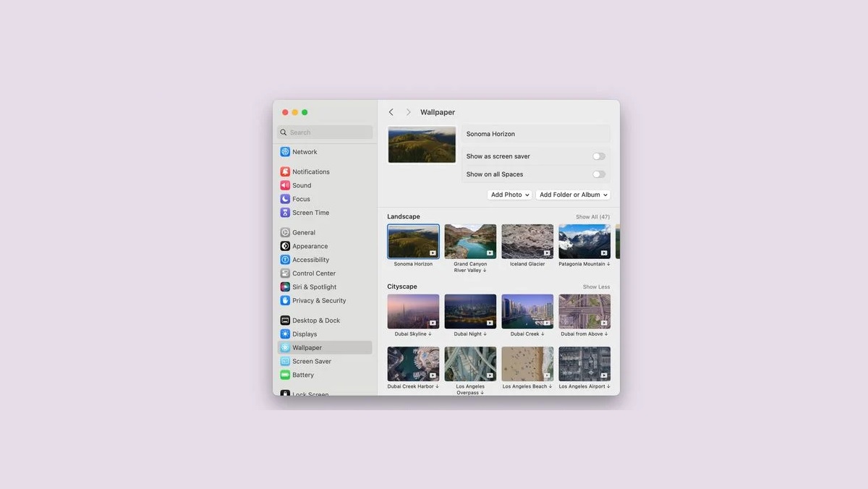
Task: Click the Battery icon in sidebar
Action: 285,375
